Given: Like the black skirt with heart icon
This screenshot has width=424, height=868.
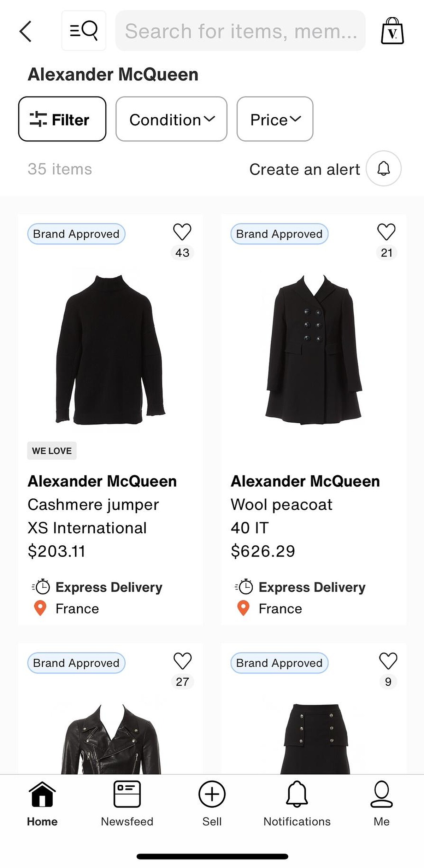Looking at the screenshot, I should pyautogui.click(x=388, y=661).
